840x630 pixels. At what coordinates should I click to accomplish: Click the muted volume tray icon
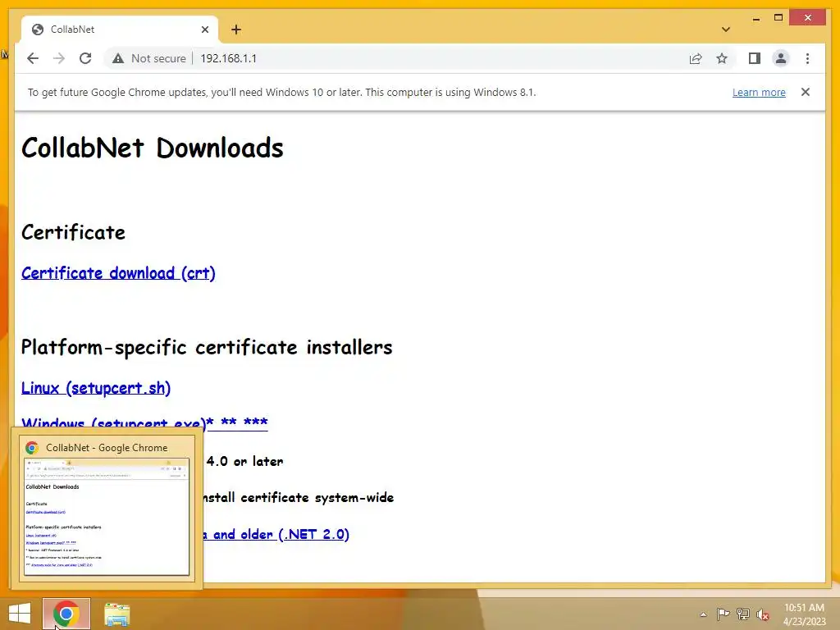(763, 614)
